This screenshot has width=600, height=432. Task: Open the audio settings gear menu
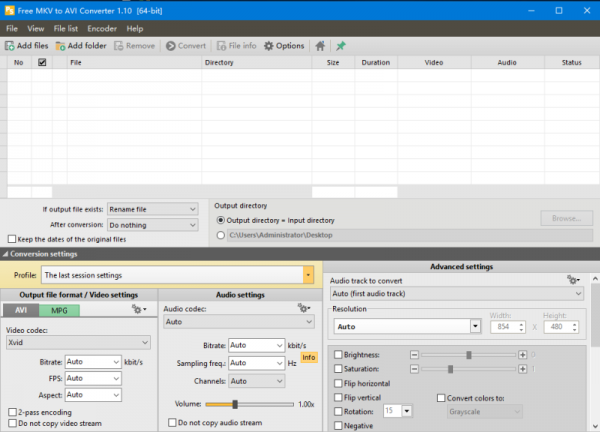coord(304,308)
